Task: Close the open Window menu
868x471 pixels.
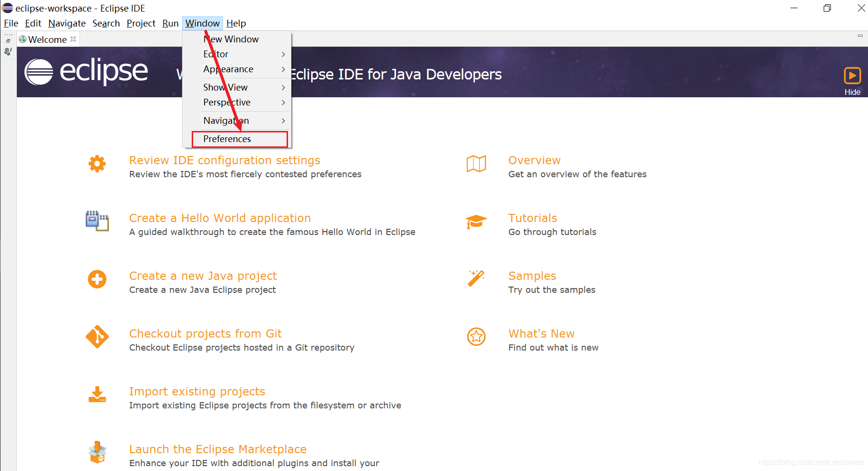Action: pyautogui.click(x=202, y=23)
